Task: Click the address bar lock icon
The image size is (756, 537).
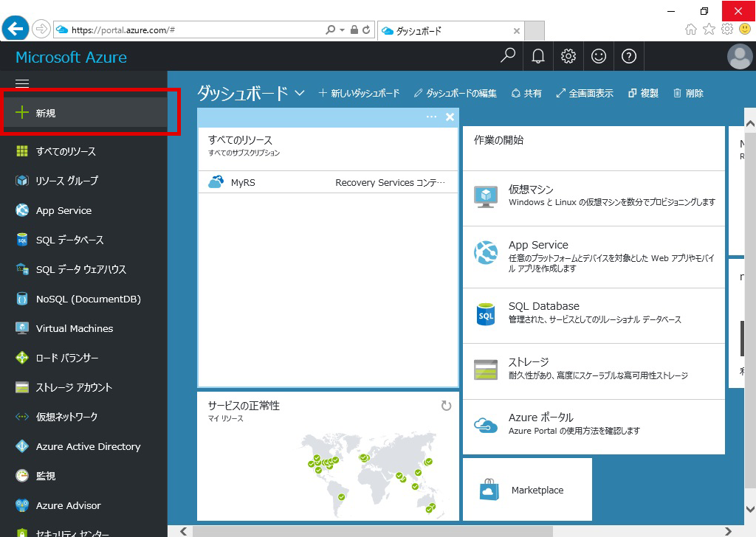Action: tap(354, 30)
